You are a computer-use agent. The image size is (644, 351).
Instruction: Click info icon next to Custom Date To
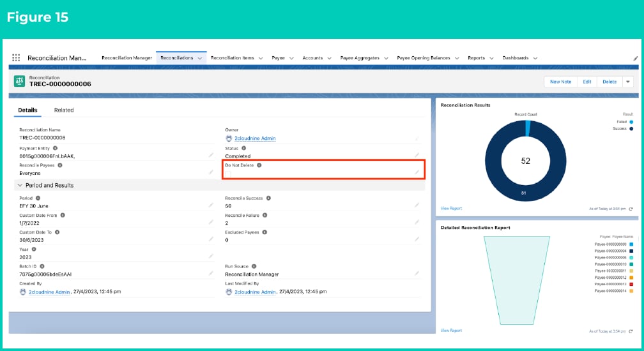click(x=57, y=232)
